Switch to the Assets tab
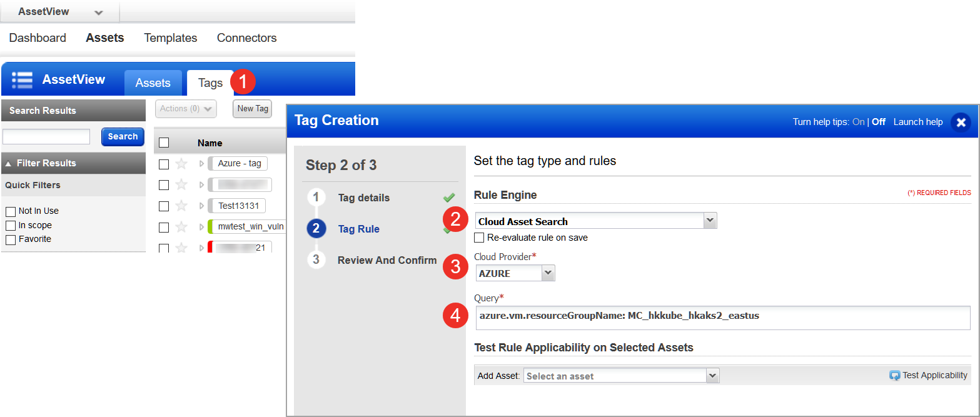980x417 pixels. tap(153, 82)
